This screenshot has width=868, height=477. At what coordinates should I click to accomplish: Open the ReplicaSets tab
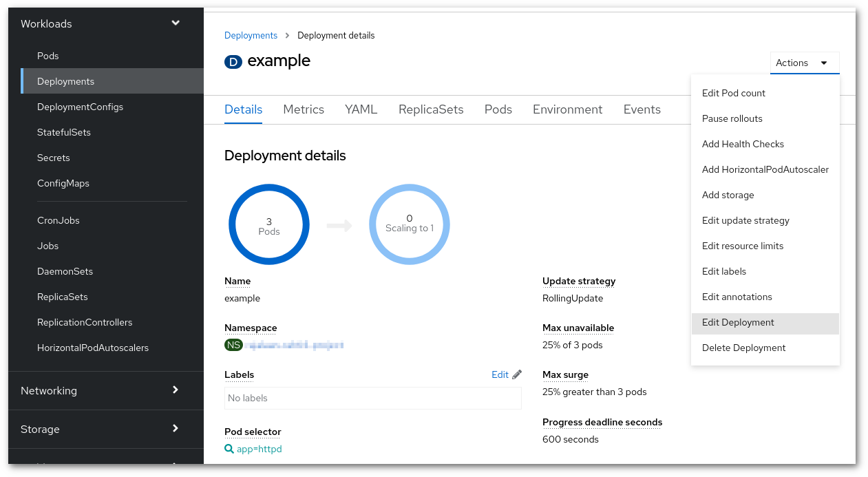point(431,109)
